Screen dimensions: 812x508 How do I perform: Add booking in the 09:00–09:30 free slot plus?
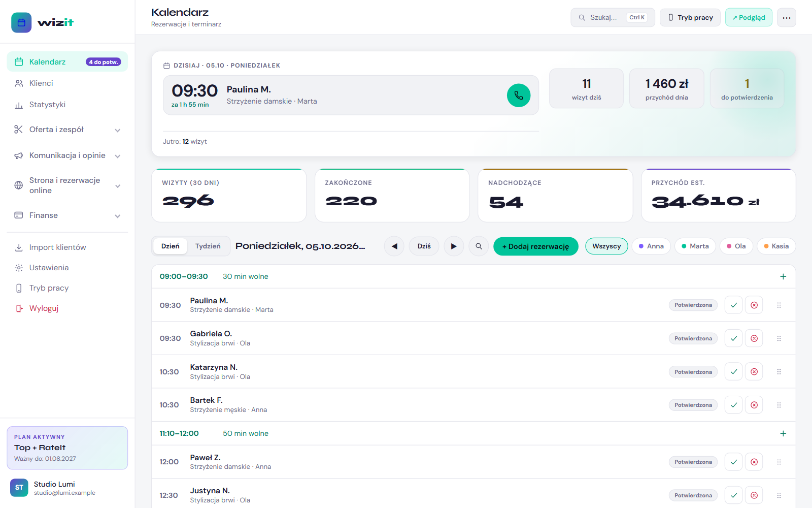click(783, 276)
